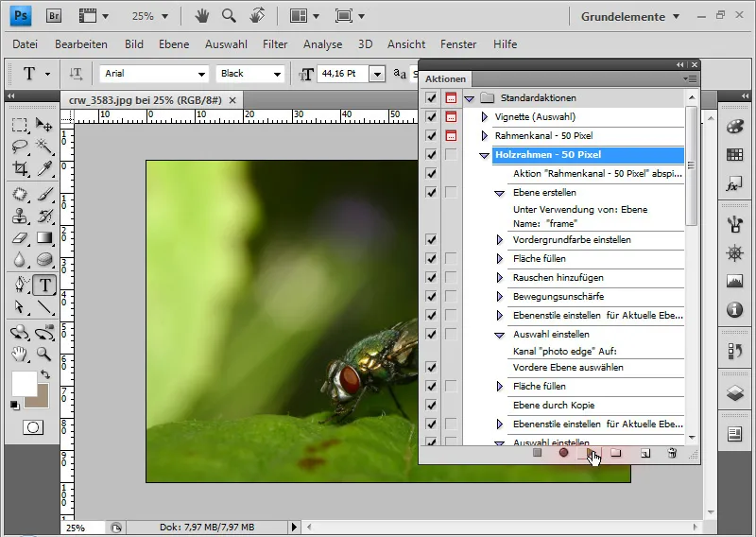Select the crw_3583.jpg document tab
756x537 pixels.
click(146, 100)
